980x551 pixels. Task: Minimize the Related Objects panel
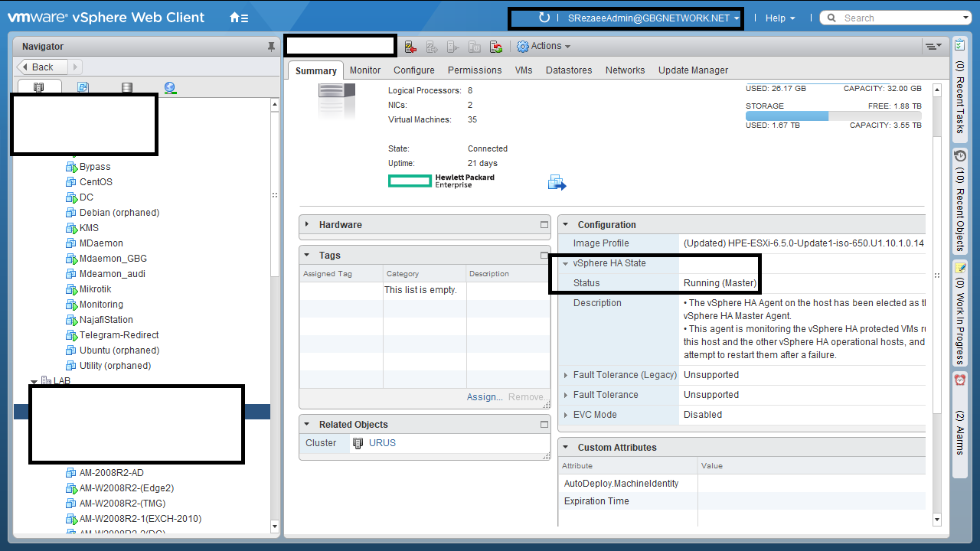pos(544,425)
